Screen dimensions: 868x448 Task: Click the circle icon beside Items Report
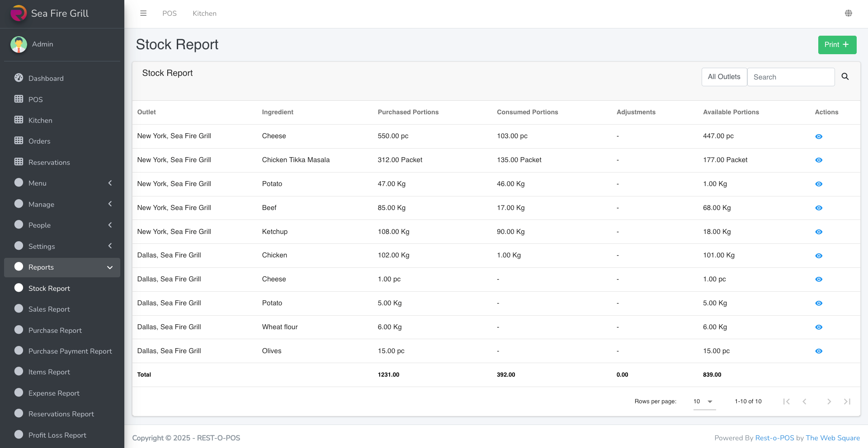pos(19,371)
